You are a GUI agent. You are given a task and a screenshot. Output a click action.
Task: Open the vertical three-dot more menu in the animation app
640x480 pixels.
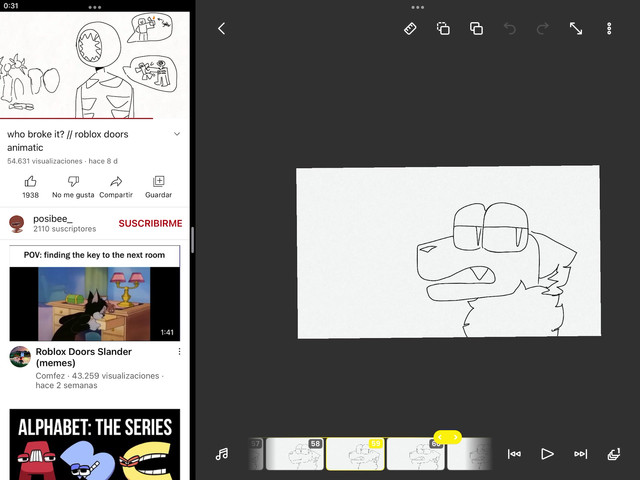click(x=609, y=29)
